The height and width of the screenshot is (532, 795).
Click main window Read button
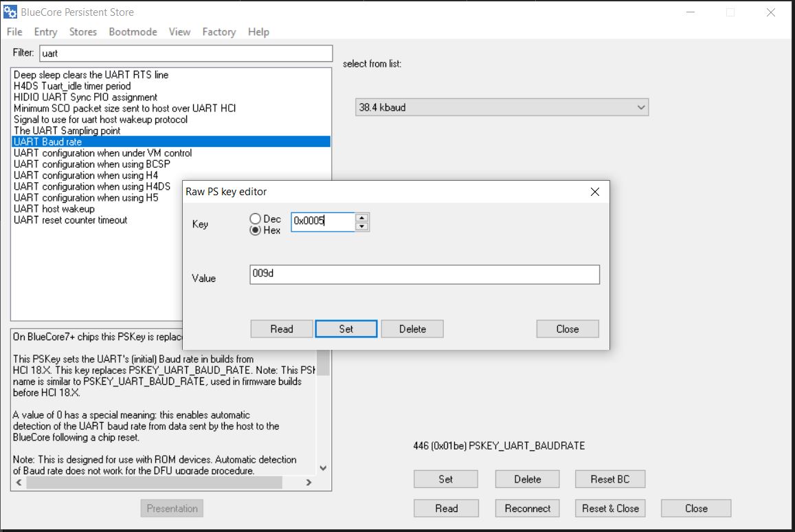coord(446,508)
